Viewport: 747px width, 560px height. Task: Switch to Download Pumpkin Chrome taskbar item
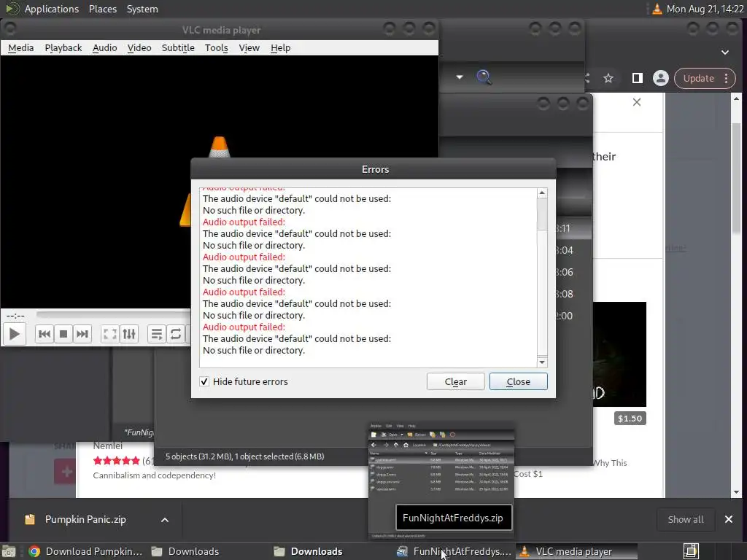[x=85, y=551]
